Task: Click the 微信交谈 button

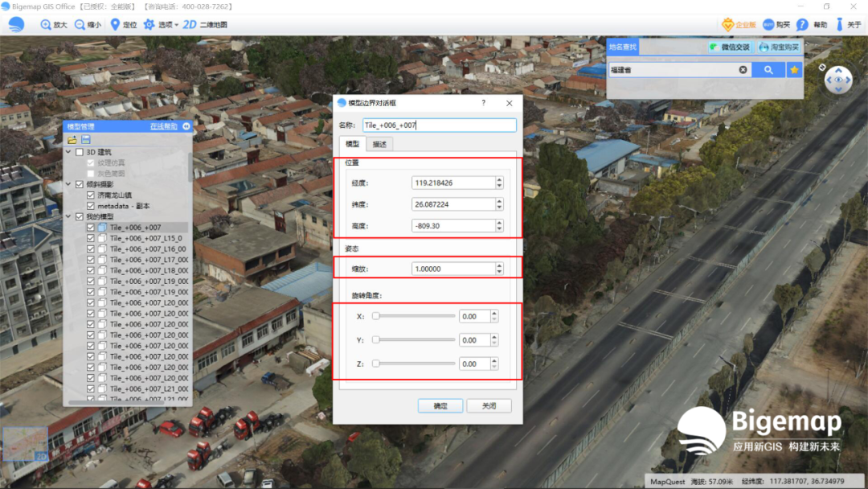Action: click(730, 47)
